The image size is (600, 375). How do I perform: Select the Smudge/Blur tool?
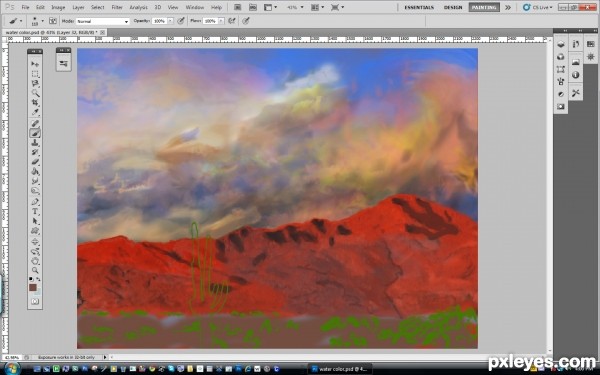pos(35,181)
